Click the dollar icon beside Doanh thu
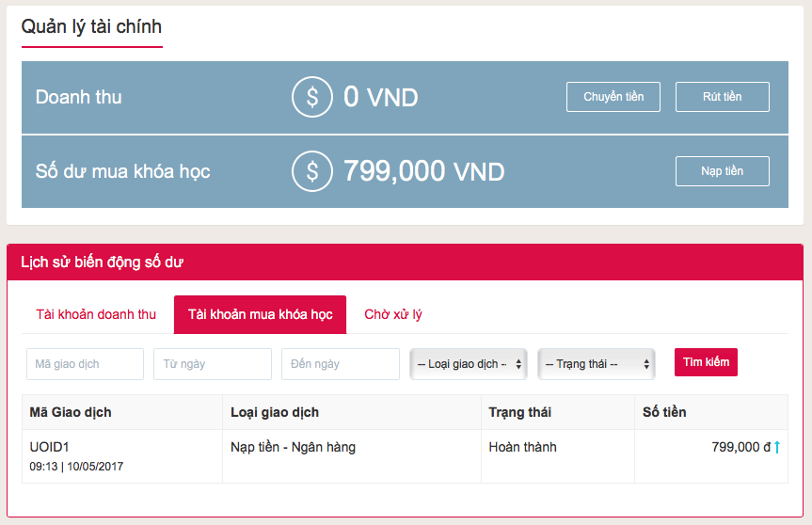This screenshot has width=812, height=525. 311,97
